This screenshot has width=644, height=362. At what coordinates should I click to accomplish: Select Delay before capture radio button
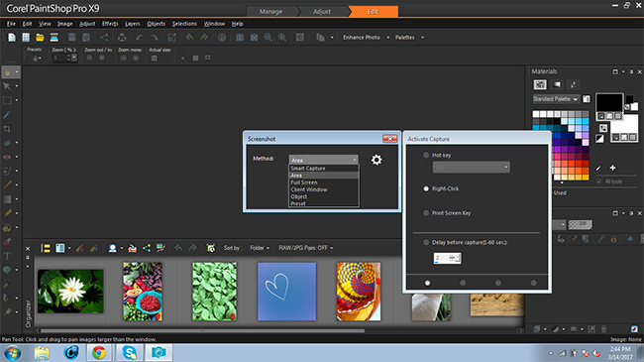426,242
